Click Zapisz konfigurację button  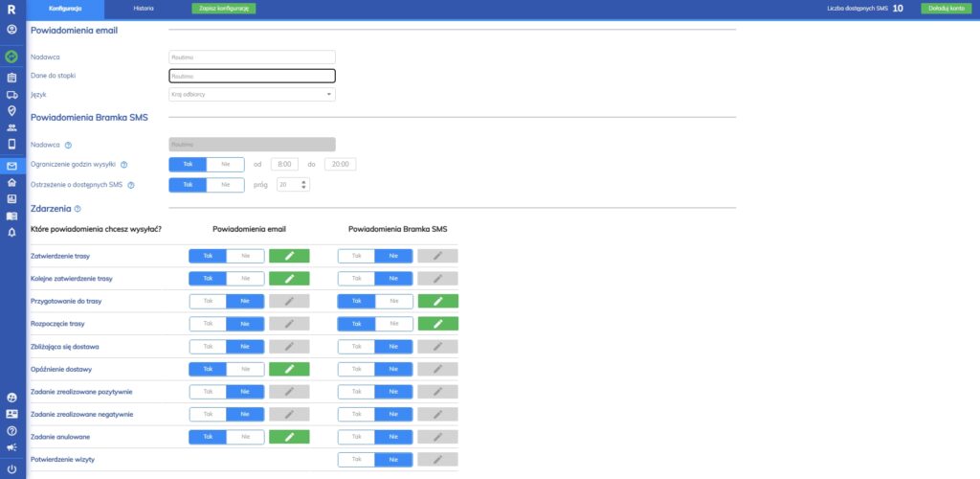(224, 8)
